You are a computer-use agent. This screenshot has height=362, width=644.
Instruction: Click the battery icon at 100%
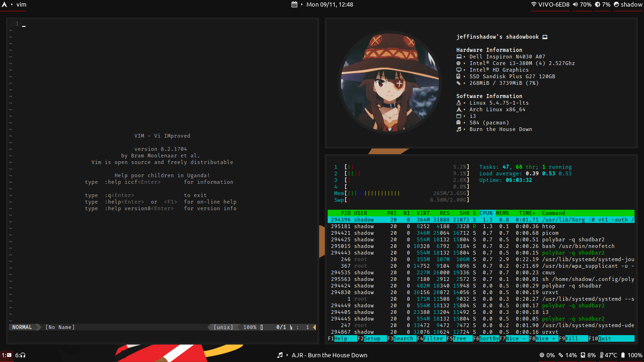click(x=623, y=355)
